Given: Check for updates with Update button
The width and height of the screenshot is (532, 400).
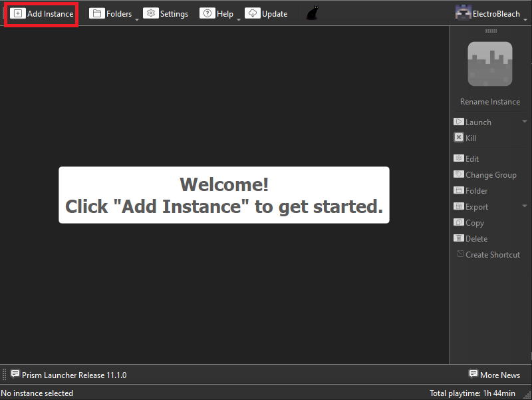Looking at the screenshot, I should [267, 13].
